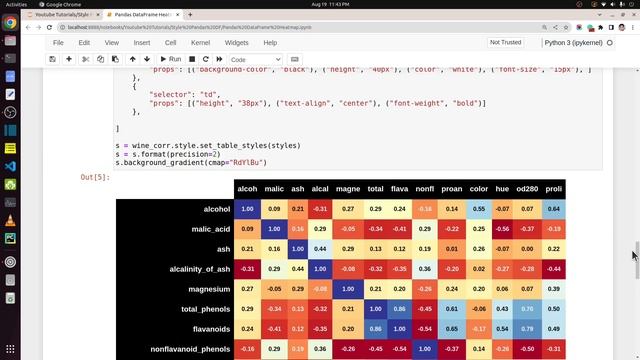
Task: Go back in Chrome navigation
Action: tap(28, 27)
